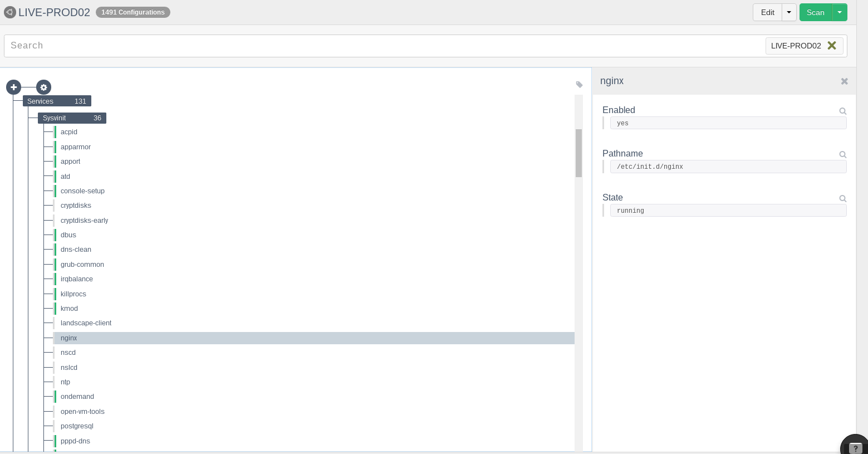This screenshot has width=868, height=454.
Task: Select the ondemand service
Action: point(77,397)
